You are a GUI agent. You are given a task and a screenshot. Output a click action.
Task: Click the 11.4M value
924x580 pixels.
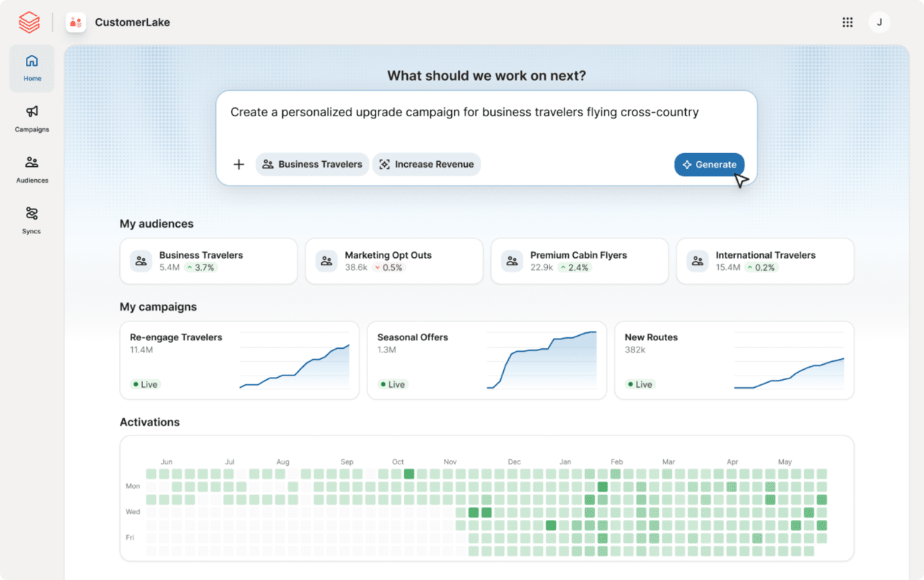[141, 350]
